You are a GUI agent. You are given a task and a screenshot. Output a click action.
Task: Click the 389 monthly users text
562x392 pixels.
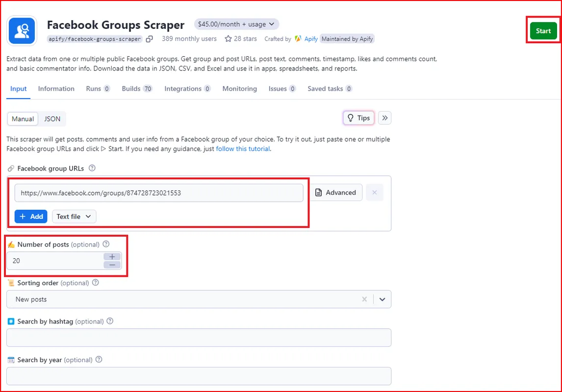coord(189,39)
